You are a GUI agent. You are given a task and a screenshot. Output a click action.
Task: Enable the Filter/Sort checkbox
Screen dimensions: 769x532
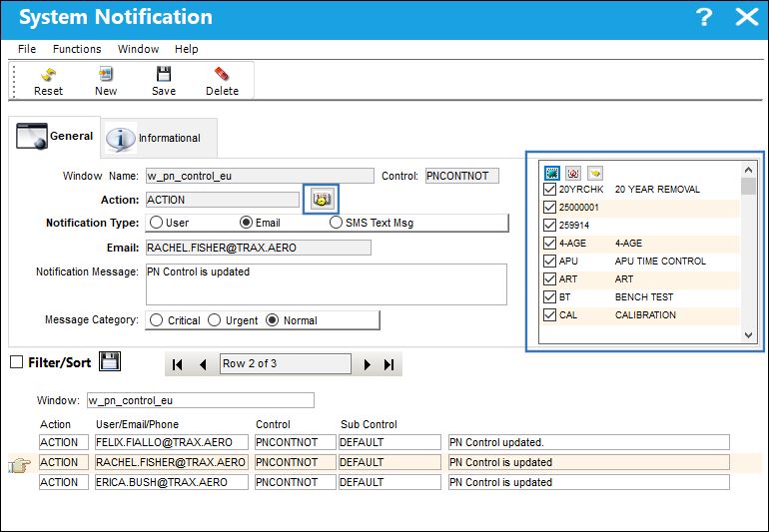[17, 362]
